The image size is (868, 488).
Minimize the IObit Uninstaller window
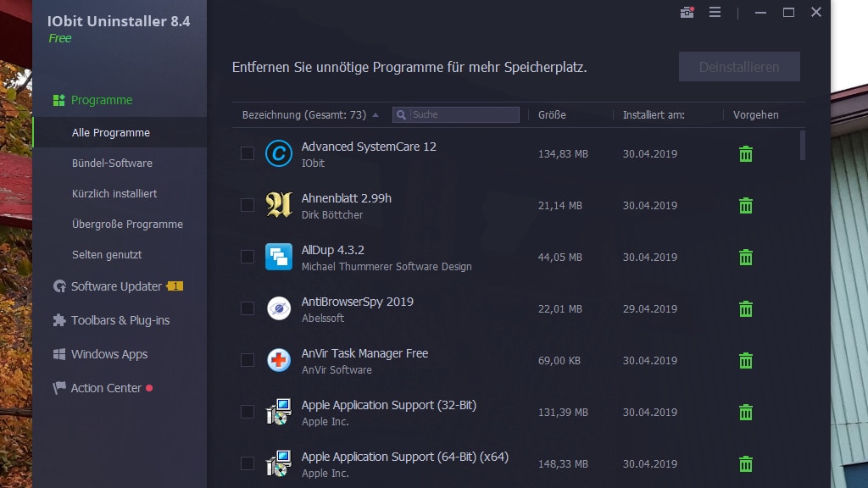(x=760, y=12)
